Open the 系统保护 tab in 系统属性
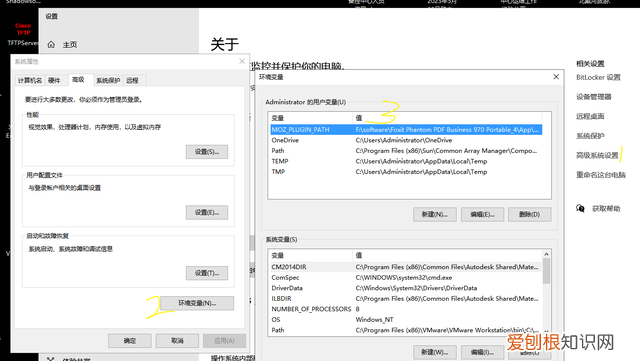This screenshot has height=361, width=640. 108,80
